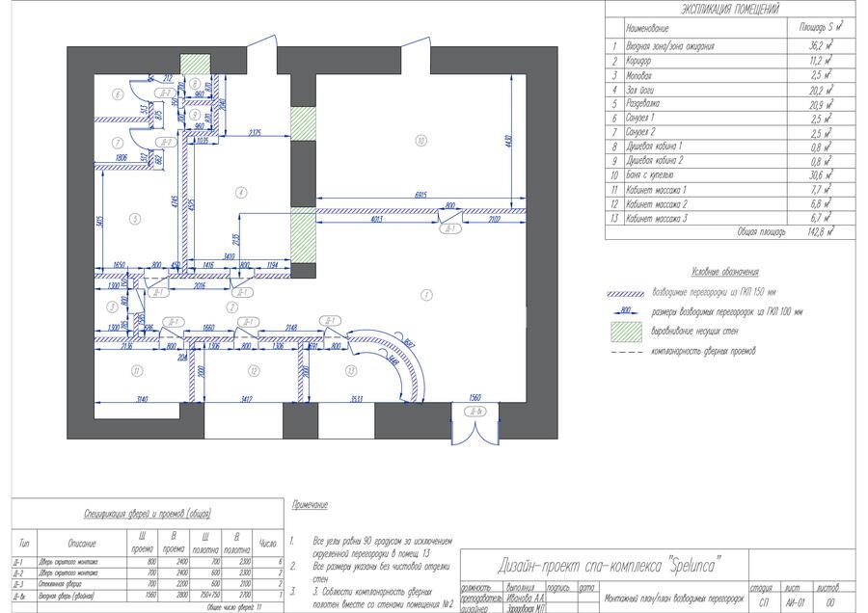The width and height of the screenshot is (868, 613).
Task: Click the green hatched legend swatch
Action: point(626,332)
